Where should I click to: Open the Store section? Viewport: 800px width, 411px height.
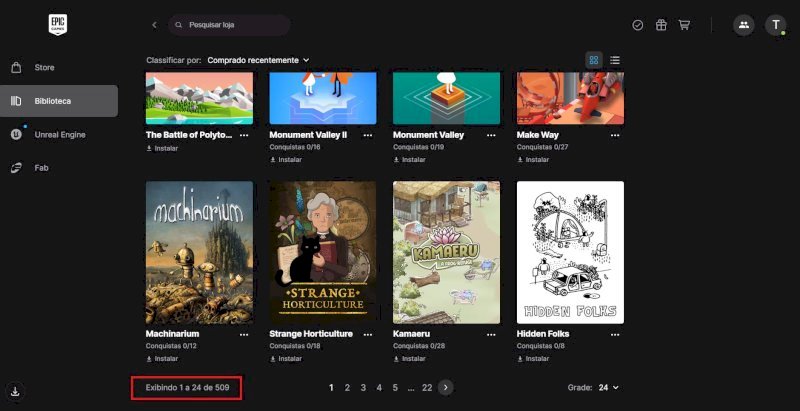59,67
